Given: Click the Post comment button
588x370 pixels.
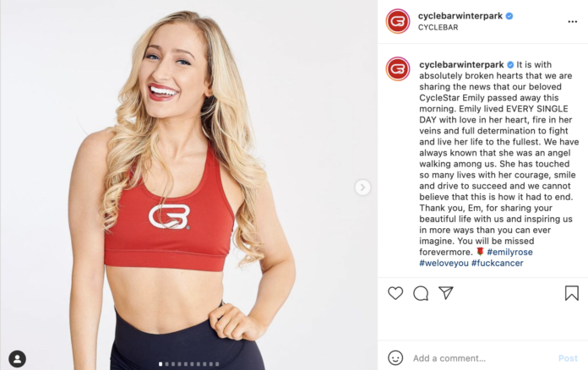Looking at the screenshot, I should click(x=568, y=358).
